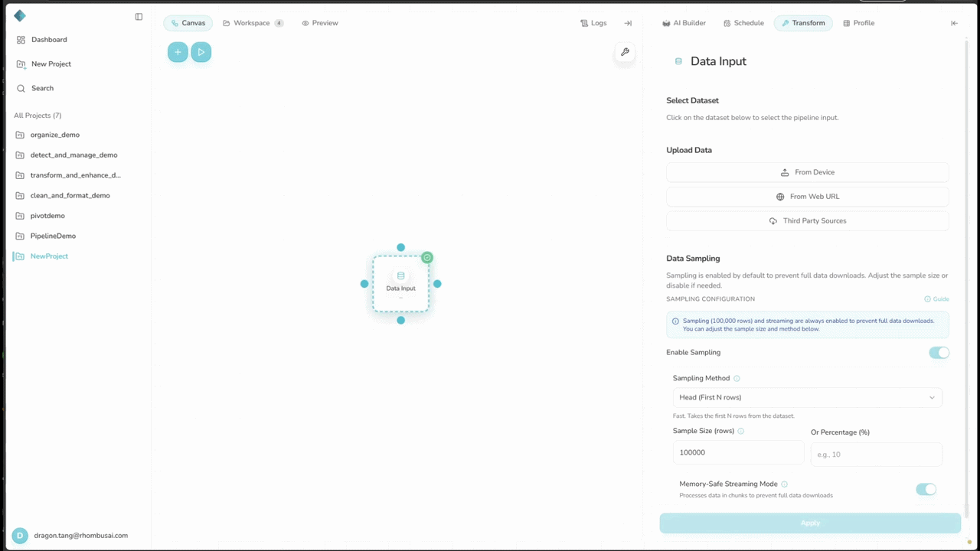Upload data From Web URL
This screenshot has width=980, height=551.
[808, 197]
